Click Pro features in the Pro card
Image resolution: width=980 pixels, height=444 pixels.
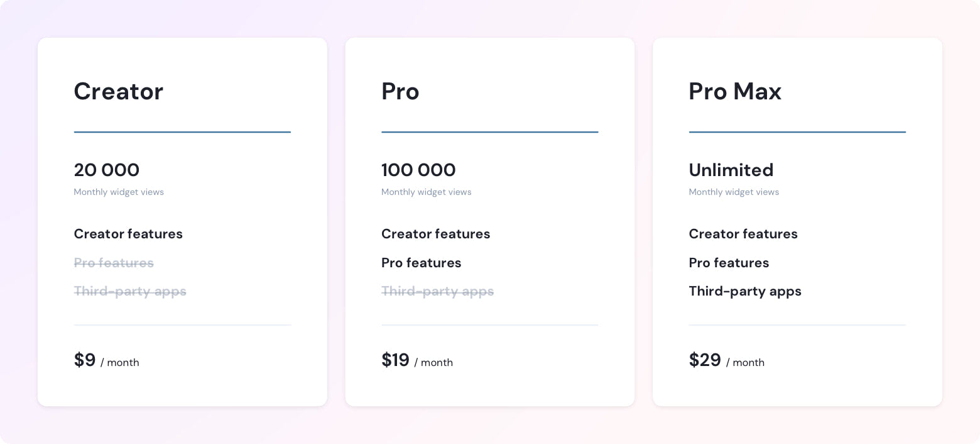[422, 263]
